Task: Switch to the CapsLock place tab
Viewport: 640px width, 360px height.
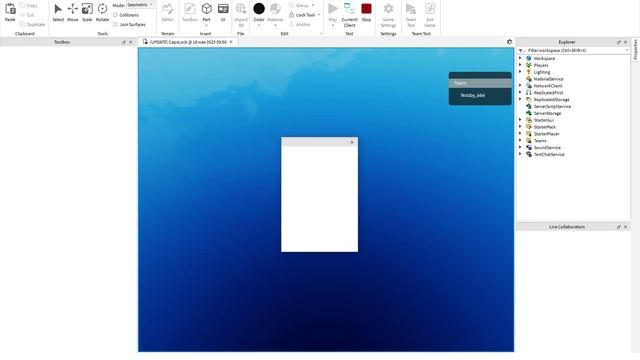Action: pyautogui.click(x=188, y=42)
